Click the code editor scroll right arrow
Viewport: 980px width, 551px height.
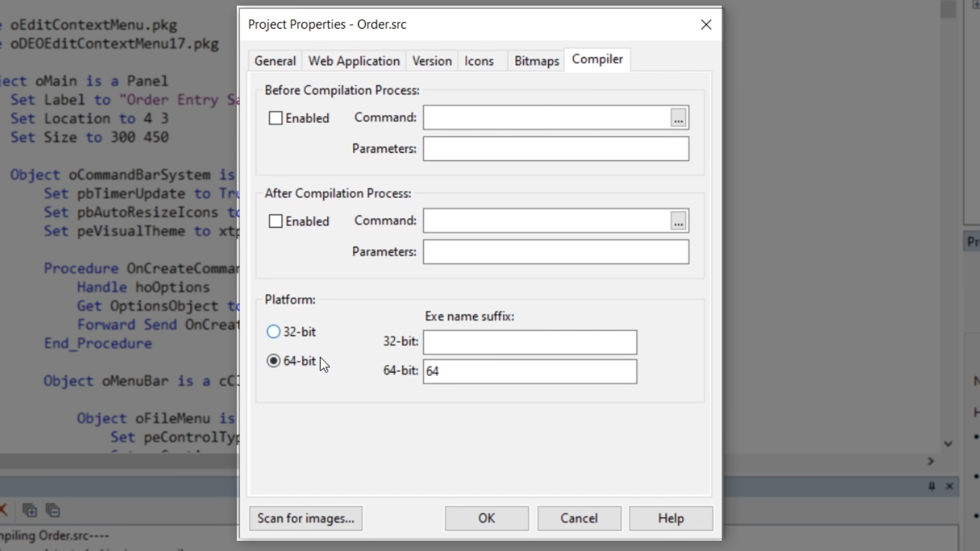[930, 461]
